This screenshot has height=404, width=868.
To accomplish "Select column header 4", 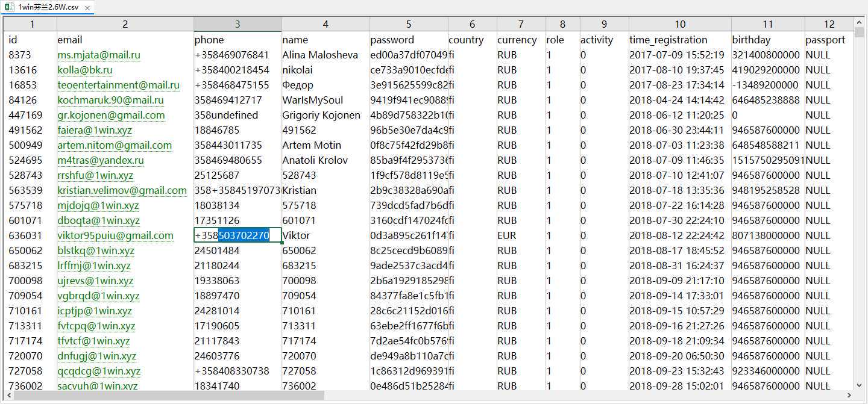I will (x=325, y=24).
